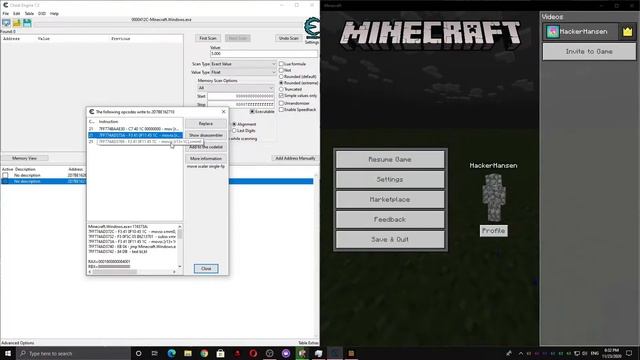The height and width of the screenshot is (360, 640).
Task: Click Add Address Manually button
Action: tap(295, 158)
